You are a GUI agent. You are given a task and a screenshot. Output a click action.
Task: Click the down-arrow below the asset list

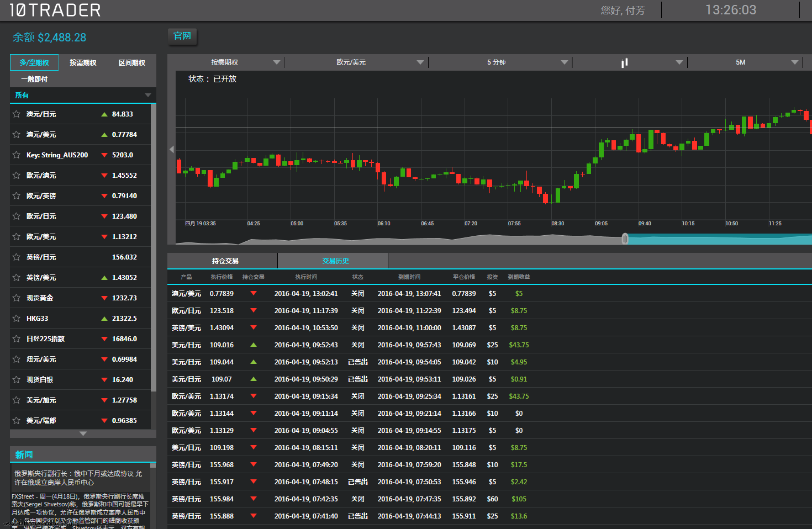click(83, 433)
